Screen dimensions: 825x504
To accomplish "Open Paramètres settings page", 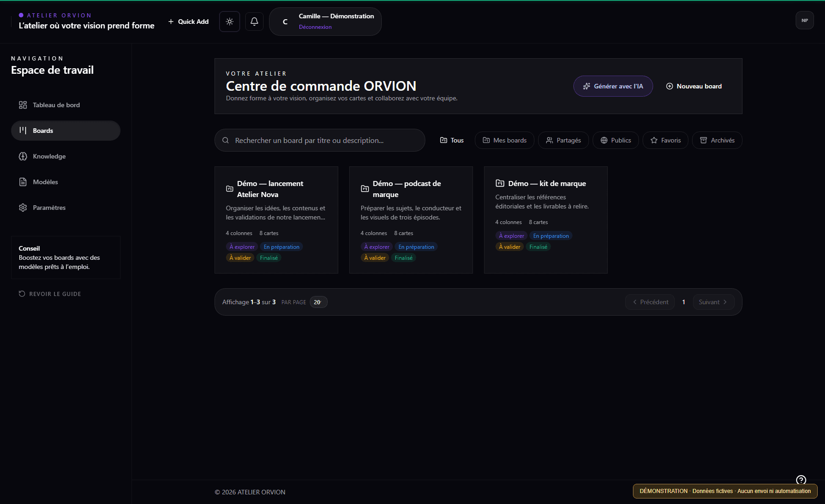I will point(66,208).
